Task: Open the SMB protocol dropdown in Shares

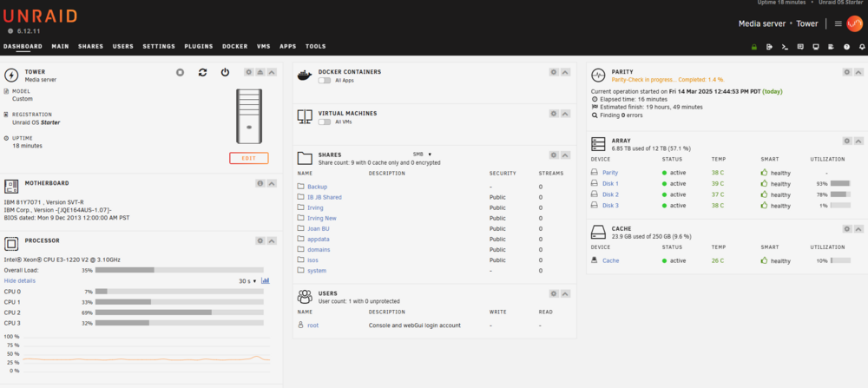Action: tap(422, 154)
